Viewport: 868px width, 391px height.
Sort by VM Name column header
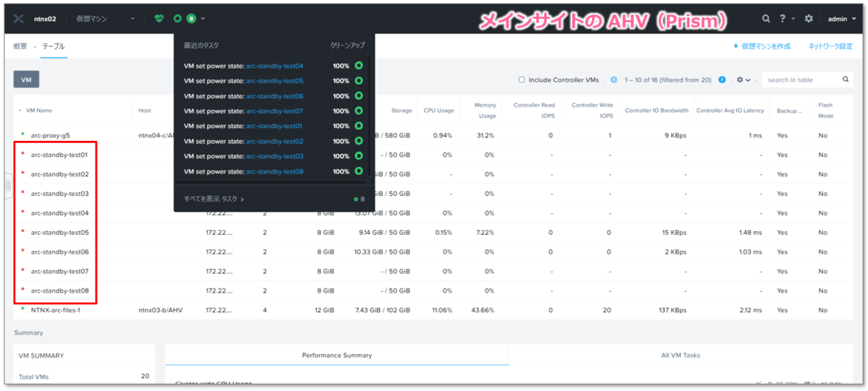(x=39, y=111)
